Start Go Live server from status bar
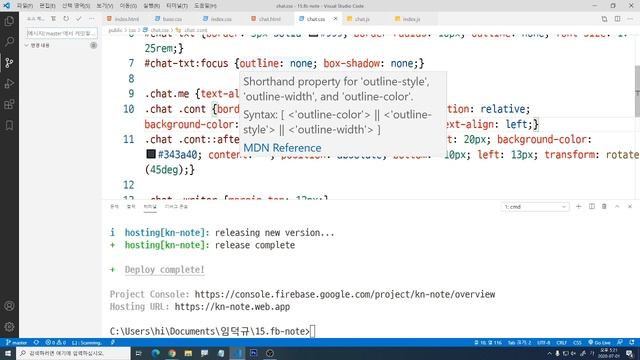The width and height of the screenshot is (640, 360). click(x=600, y=342)
